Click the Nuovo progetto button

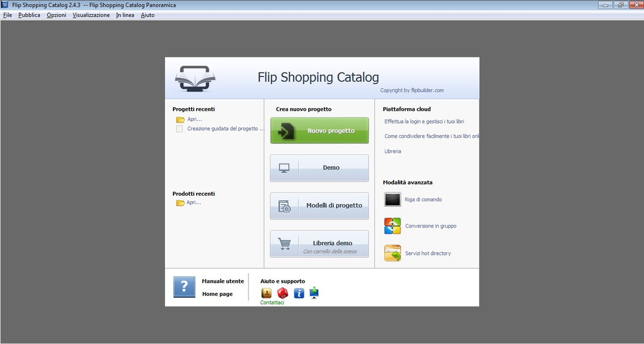[319, 131]
